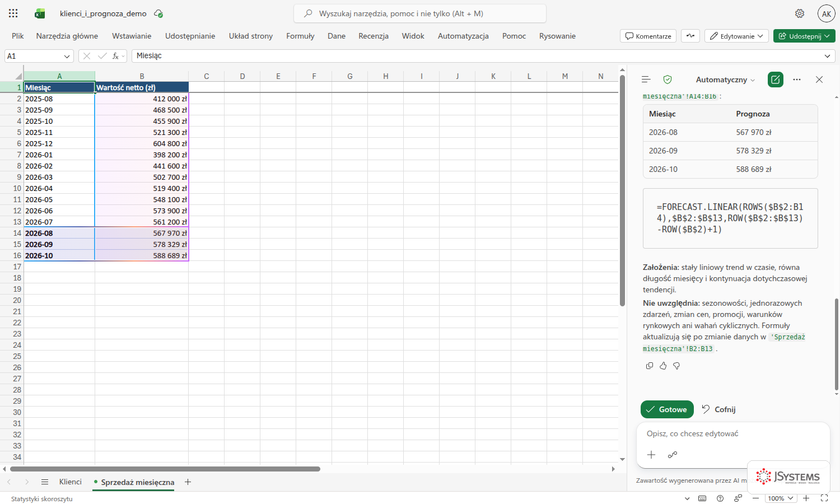Click the file name klienci_i_prognoza_demo

(103, 13)
